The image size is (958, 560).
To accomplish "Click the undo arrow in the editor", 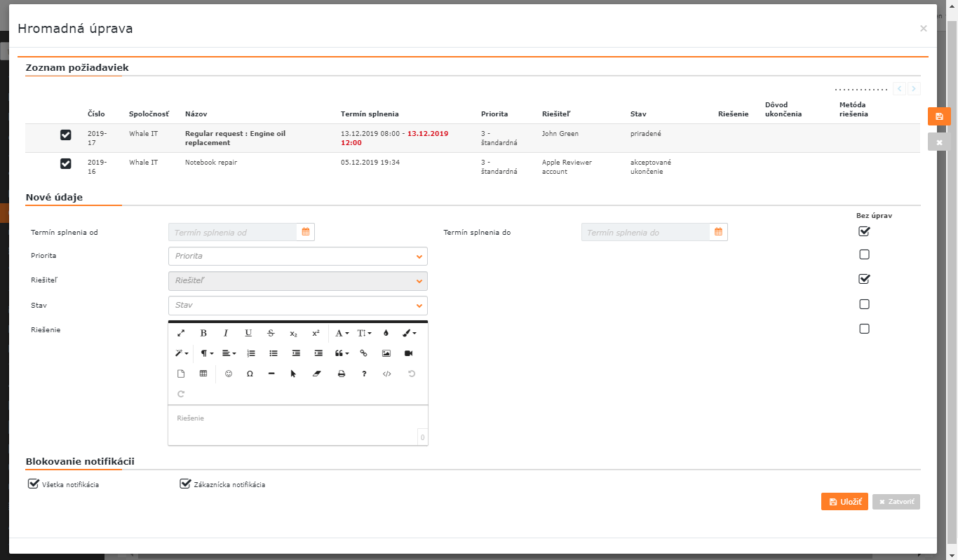I will point(412,374).
